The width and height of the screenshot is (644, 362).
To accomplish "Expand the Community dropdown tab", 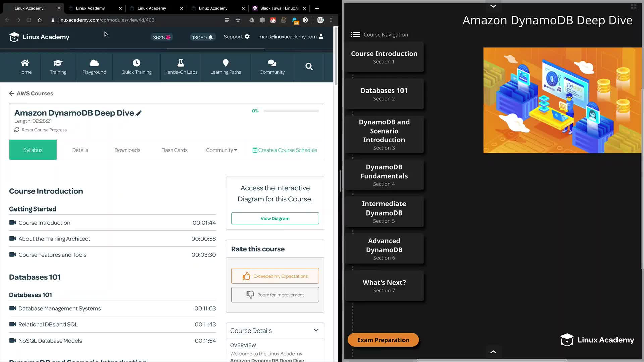I will point(221,150).
